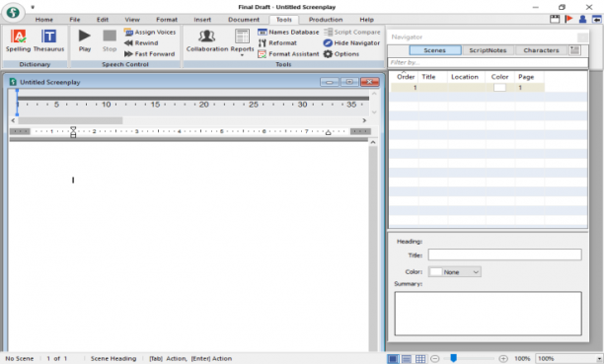Viewport: 604px width, 364px height.
Task: Launch Format Assistant
Action: coord(288,54)
